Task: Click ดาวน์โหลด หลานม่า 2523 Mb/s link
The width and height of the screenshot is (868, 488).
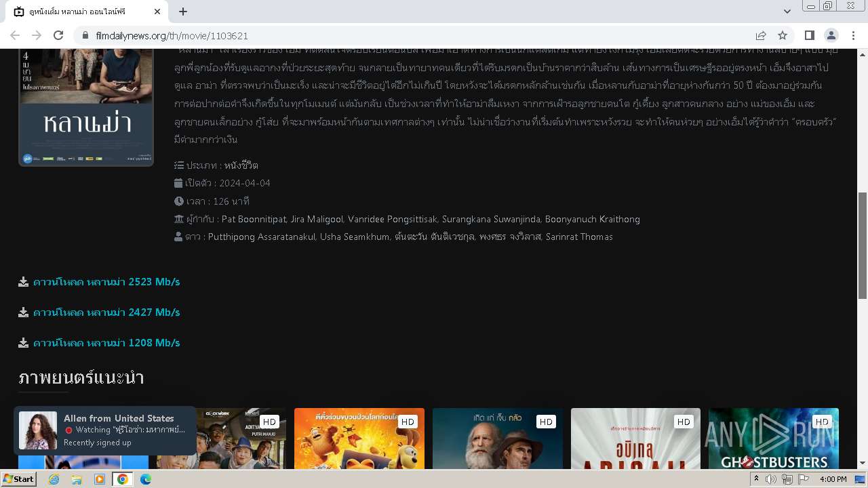Action: [106, 282]
